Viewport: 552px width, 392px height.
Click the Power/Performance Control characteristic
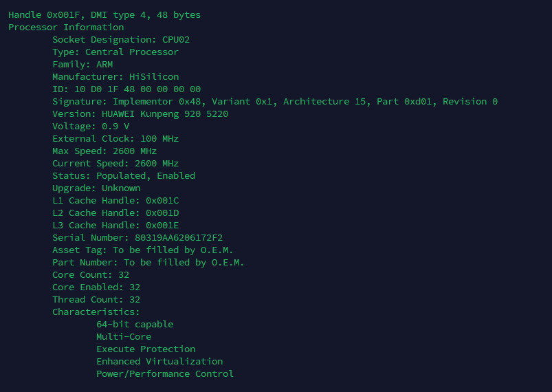pyautogui.click(x=165, y=373)
